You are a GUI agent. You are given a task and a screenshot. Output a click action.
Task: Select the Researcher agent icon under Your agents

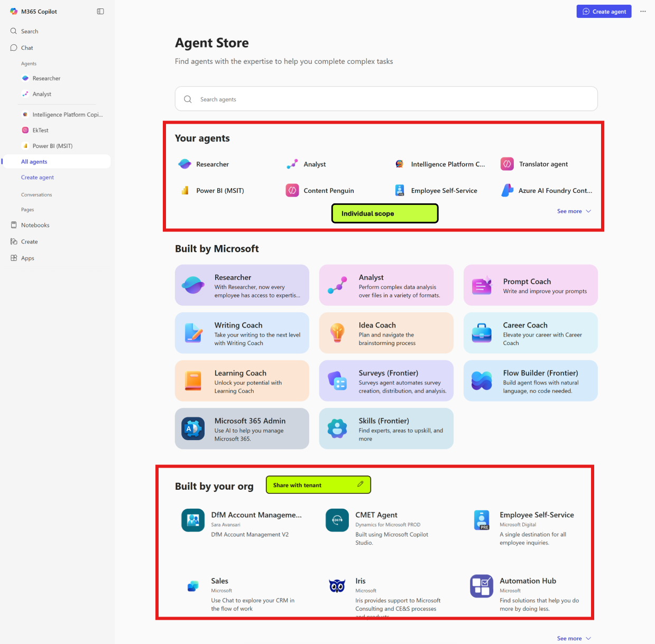click(x=184, y=164)
